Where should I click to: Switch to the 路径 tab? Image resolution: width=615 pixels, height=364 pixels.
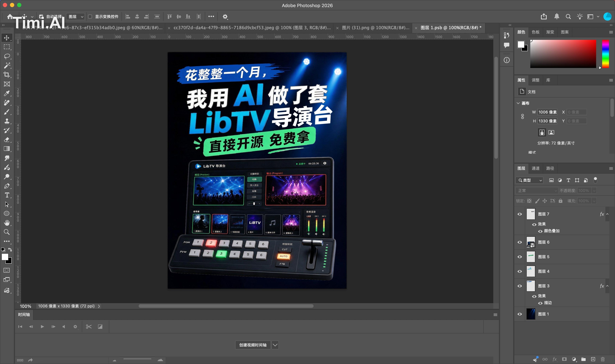pyautogui.click(x=550, y=168)
